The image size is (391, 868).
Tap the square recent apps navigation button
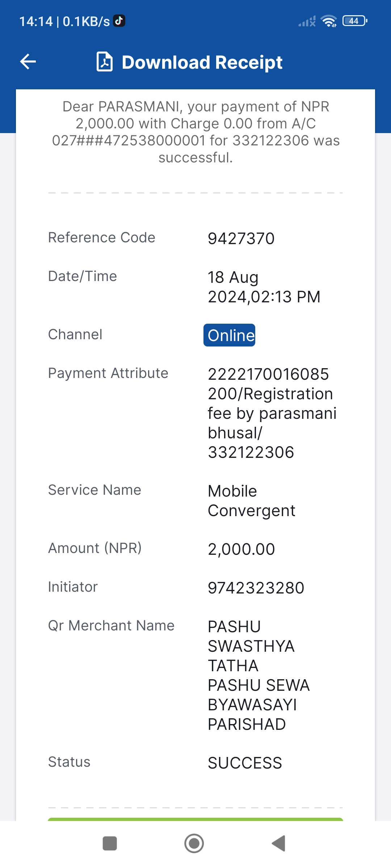[110, 843]
